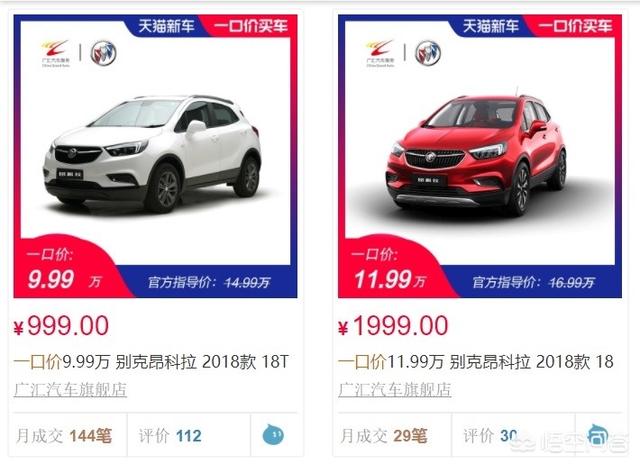
Task: Click the 月成交 144笔 sales count
Action: pyautogui.click(x=64, y=436)
